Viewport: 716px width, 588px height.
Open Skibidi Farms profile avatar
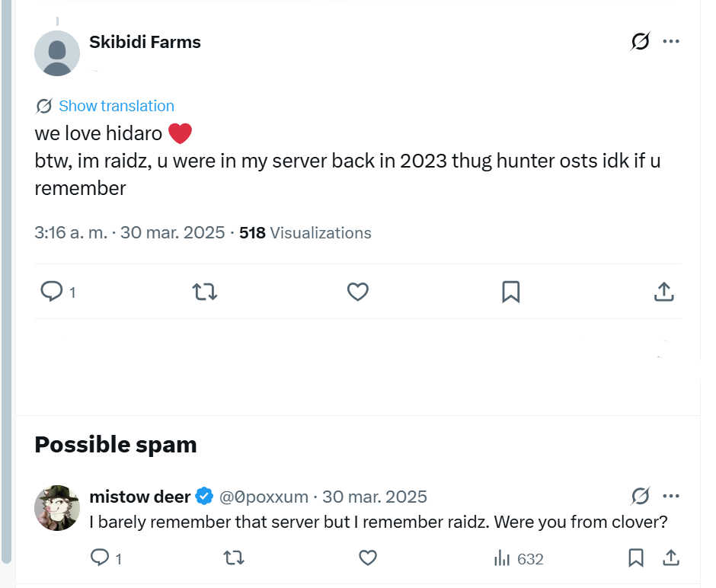(x=57, y=53)
